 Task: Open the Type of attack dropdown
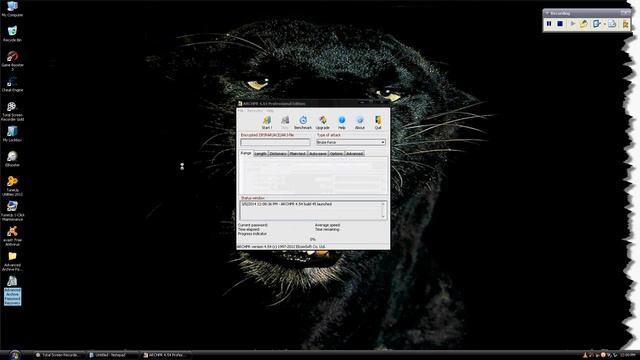(351, 142)
